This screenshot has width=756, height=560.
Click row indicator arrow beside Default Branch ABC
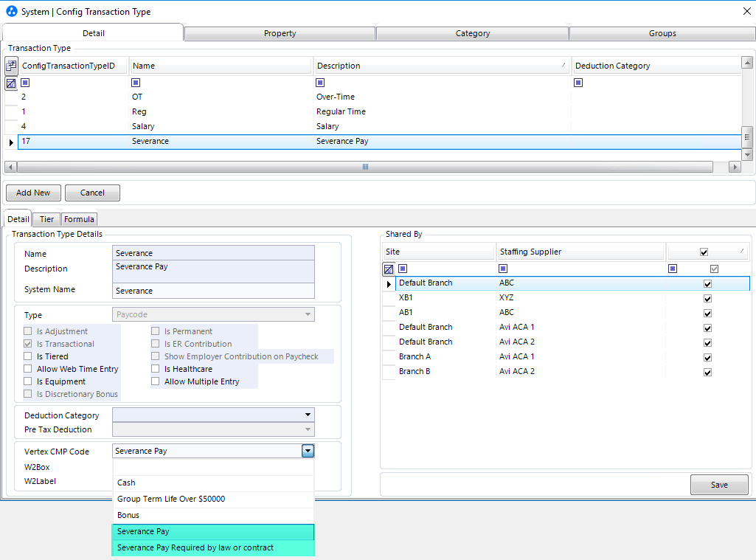click(x=389, y=284)
